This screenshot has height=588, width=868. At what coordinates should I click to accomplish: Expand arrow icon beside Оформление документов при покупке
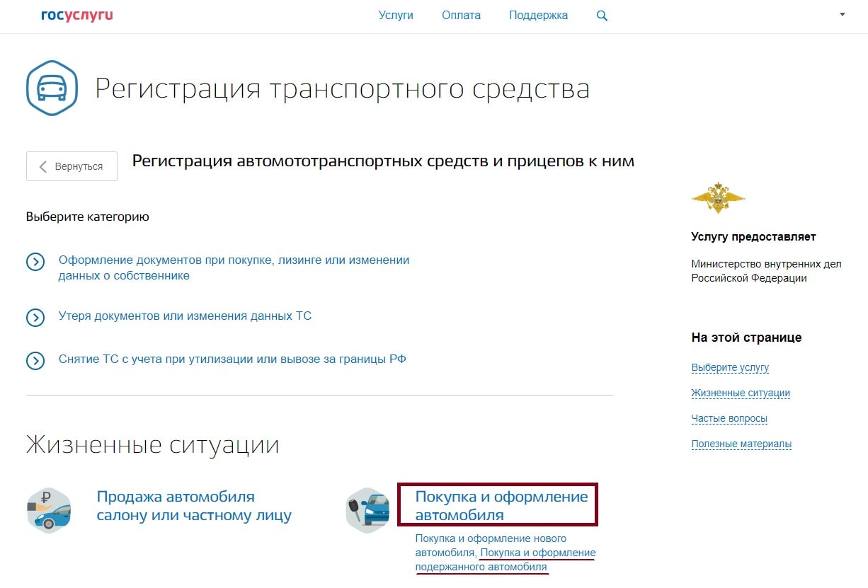pyautogui.click(x=35, y=262)
